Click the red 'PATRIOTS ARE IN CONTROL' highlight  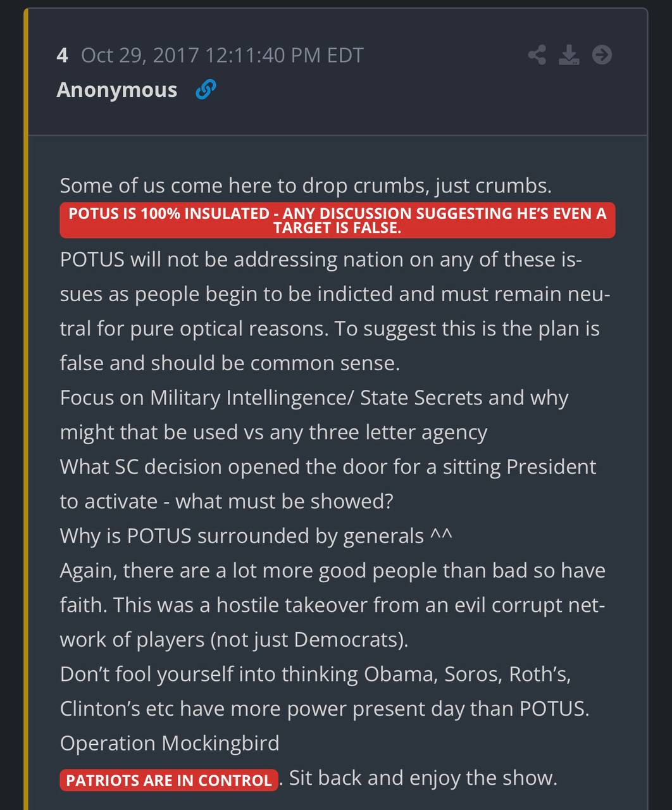pos(169,780)
